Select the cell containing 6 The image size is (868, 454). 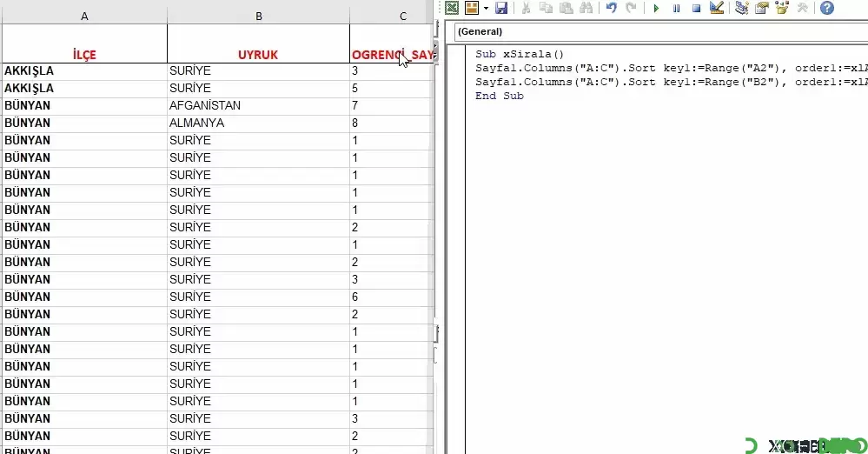point(391,297)
